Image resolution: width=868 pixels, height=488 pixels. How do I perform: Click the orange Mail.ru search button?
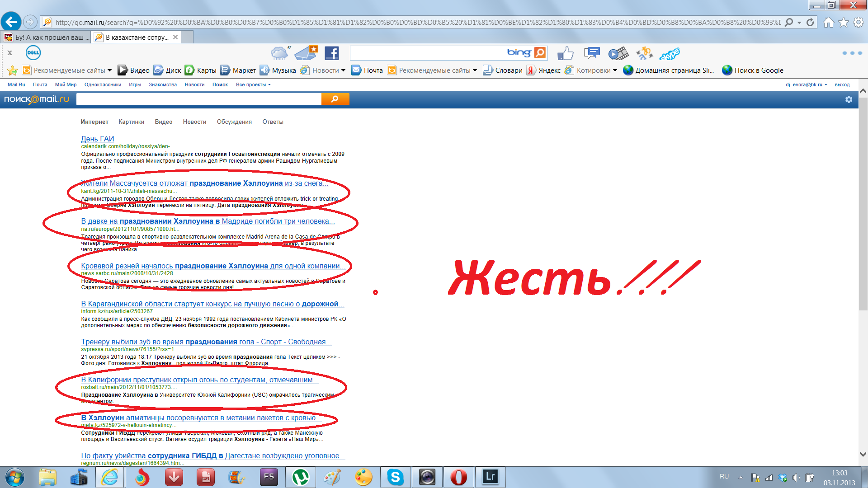(335, 99)
